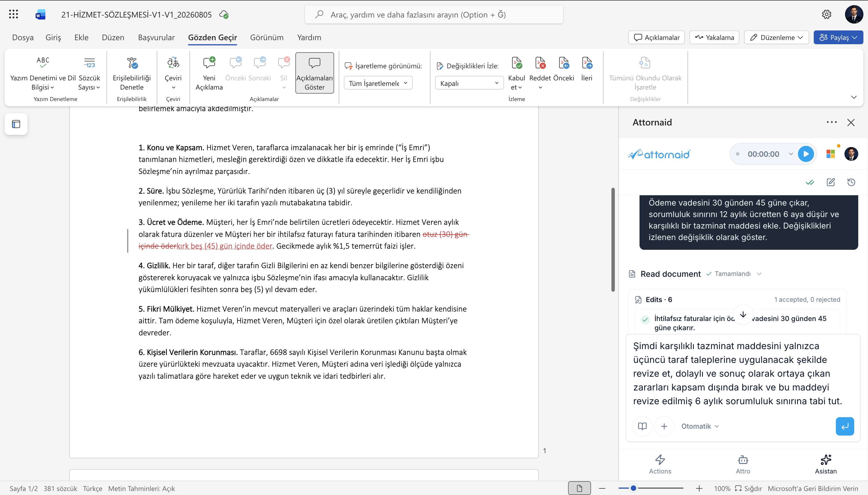Click Açıklamalar button
Viewport: 868px width, 495px height.
(x=656, y=37)
